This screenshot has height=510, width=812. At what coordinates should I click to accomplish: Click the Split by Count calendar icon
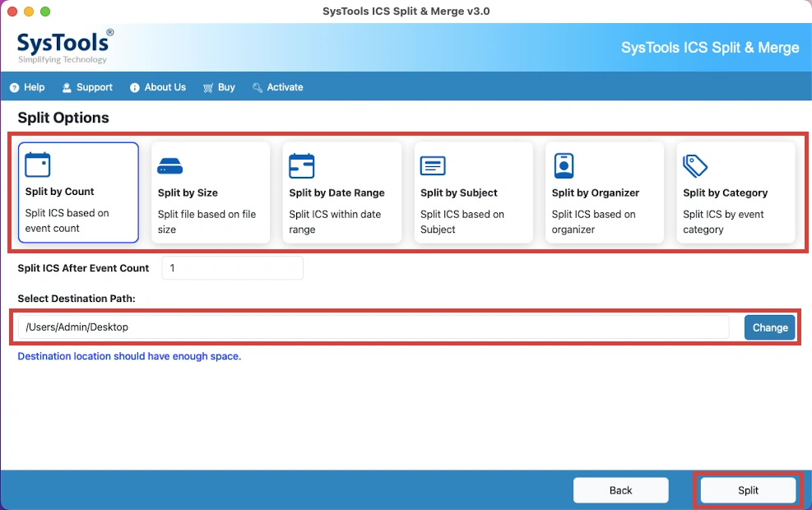pyautogui.click(x=38, y=165)
